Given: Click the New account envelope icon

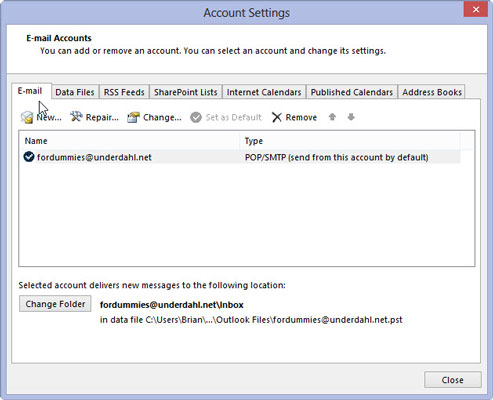Looking at the screenshot, I should click(27, 117).
